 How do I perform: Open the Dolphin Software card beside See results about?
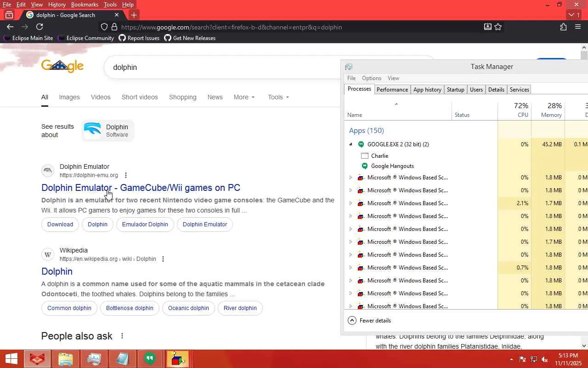[x=108, y=131]
